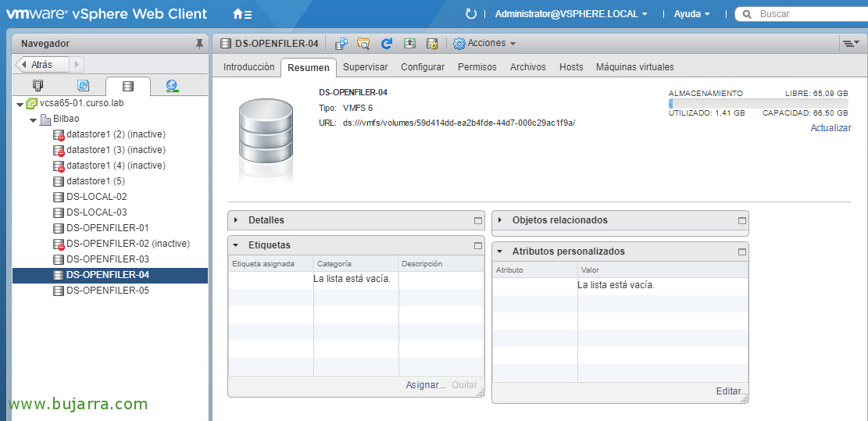The width and height of the screenshot is (868, 421).
Task: Select the Resumen tab
Action: tap(309, 67)
